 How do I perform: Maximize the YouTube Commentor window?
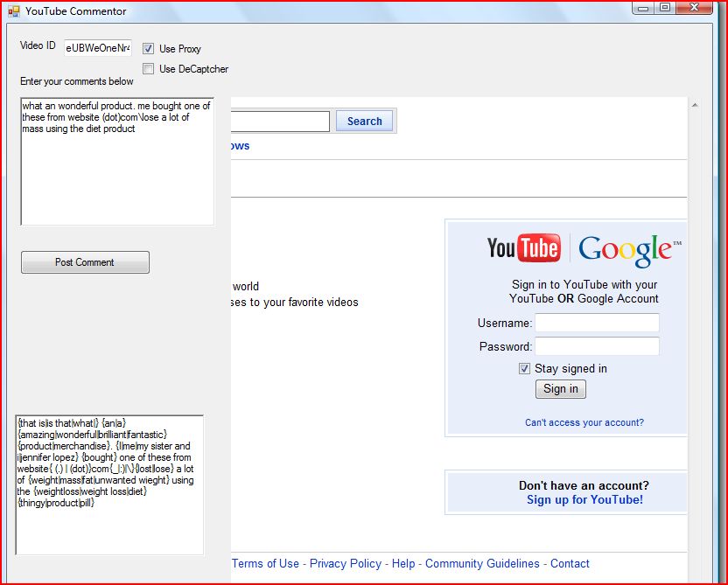coord(665,8)
